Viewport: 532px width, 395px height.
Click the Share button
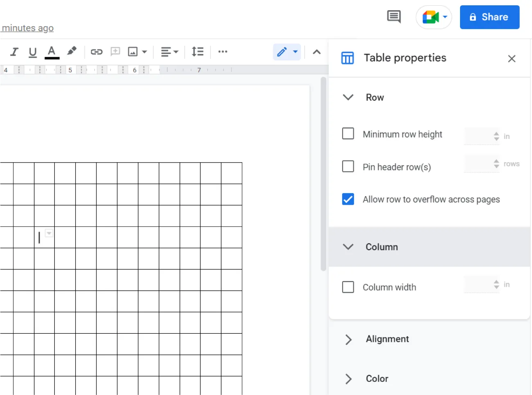[489, 17]
